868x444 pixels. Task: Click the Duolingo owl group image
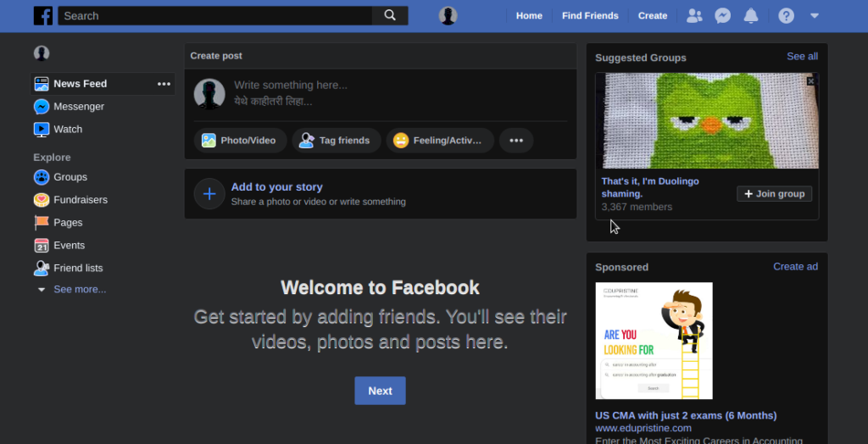pos(707,120)
